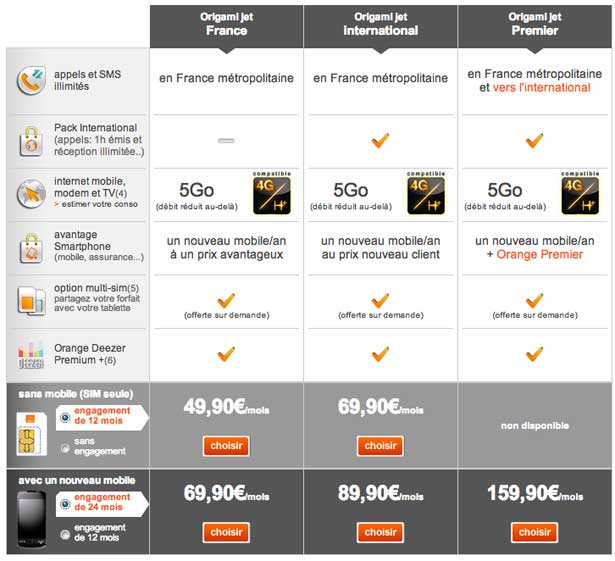Select the "sans engagement" radio option
The width and height of the screenshot is (615, 561).
pos(65,448)
